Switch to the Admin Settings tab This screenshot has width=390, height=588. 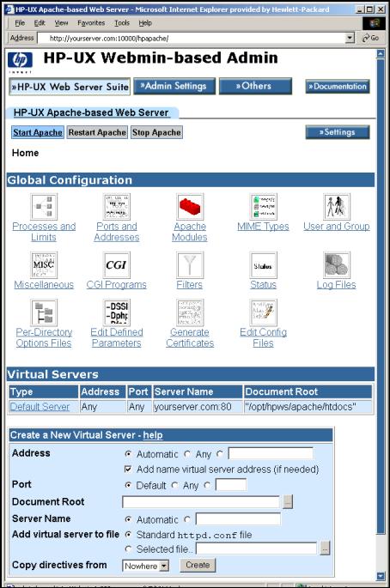pos(174,86)
